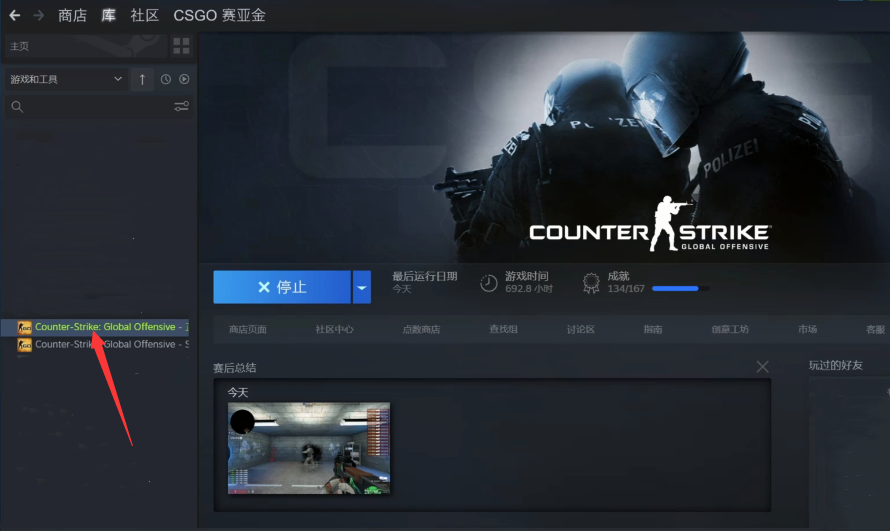The width and height of the screenshot is (890, 531).
Task: Click the Counter-Strike hero banner logo
Action: pos(649,225)
